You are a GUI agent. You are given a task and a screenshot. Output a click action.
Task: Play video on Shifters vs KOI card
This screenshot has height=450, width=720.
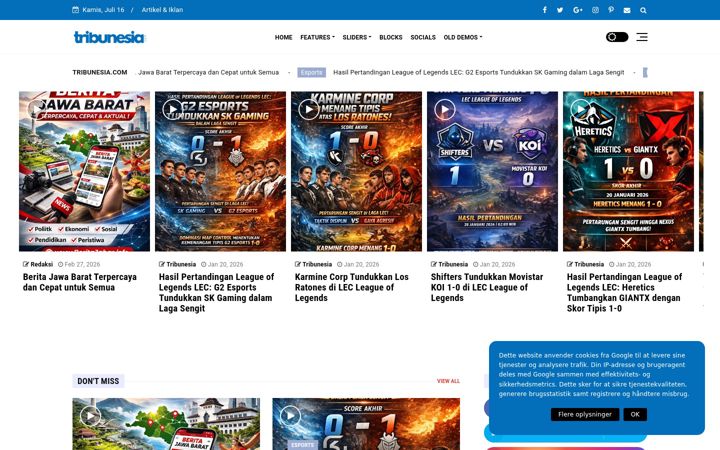coord(445,109)
